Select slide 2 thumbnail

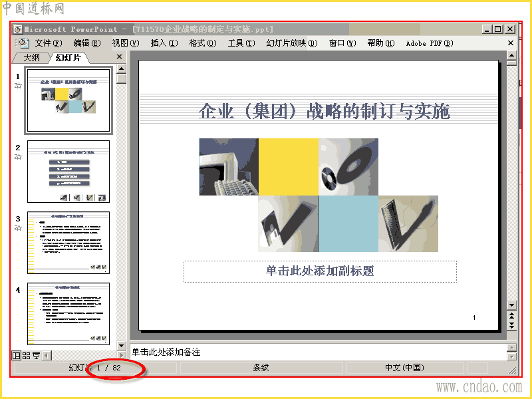(x=68, y=172)
